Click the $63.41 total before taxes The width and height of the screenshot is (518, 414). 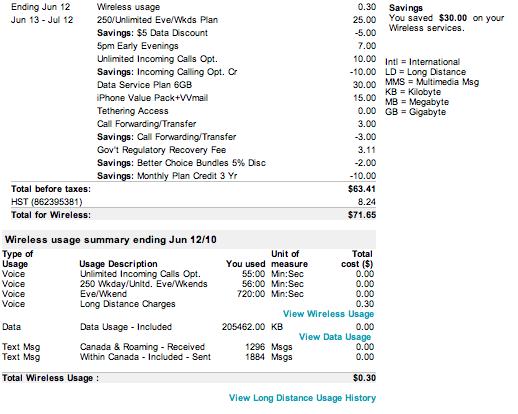coord(362,189)
